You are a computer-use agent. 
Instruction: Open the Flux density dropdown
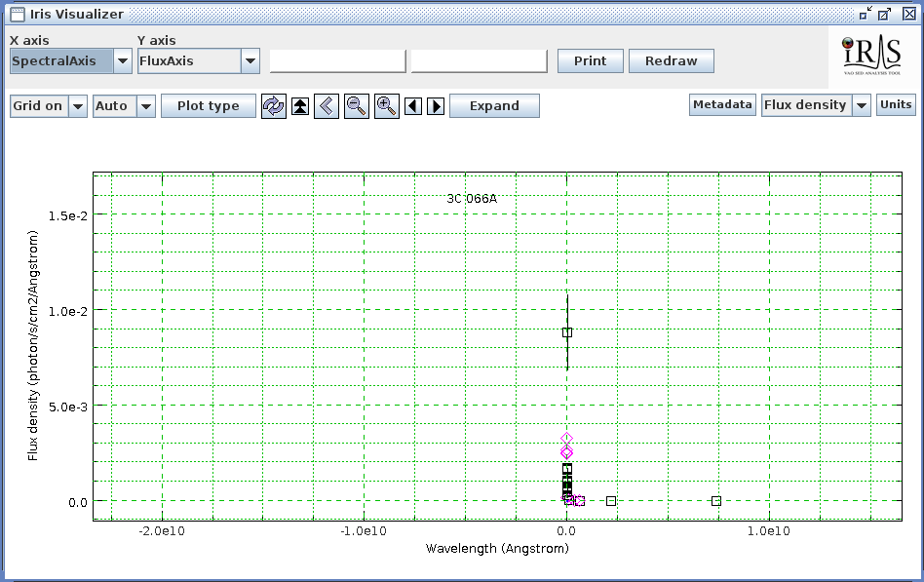(x=862, y=105)
